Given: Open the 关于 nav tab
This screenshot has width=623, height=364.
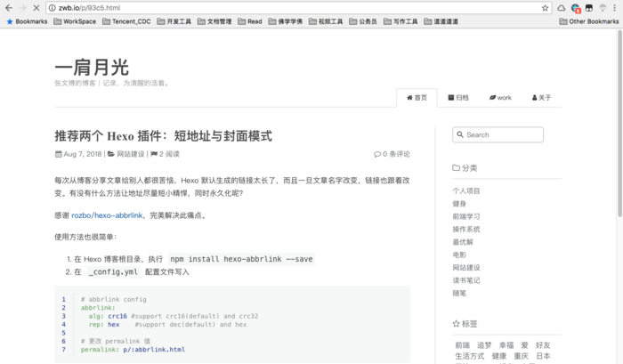Looking at the screenshot, I should tap(541, 98).
